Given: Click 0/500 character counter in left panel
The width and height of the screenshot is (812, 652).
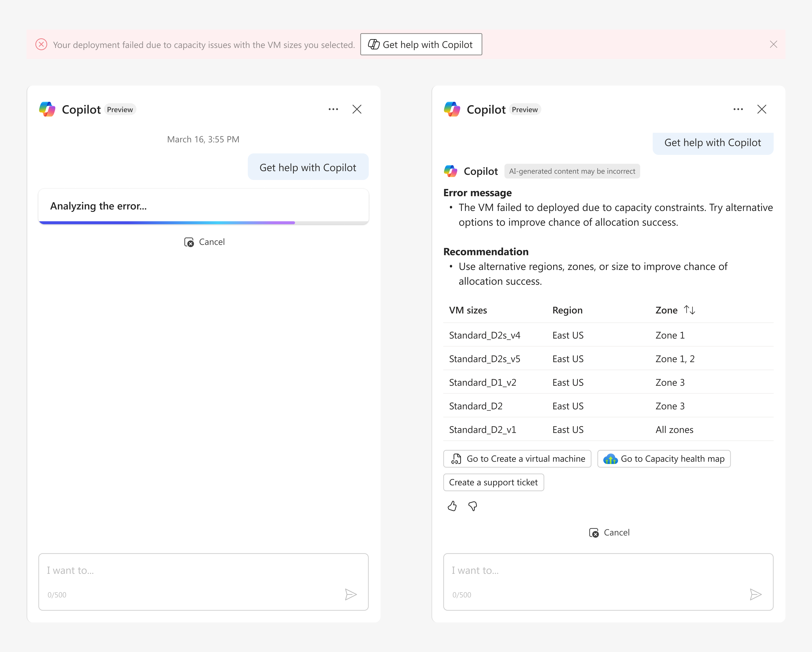Looking at the screenshot, I should tap(57, 595).
